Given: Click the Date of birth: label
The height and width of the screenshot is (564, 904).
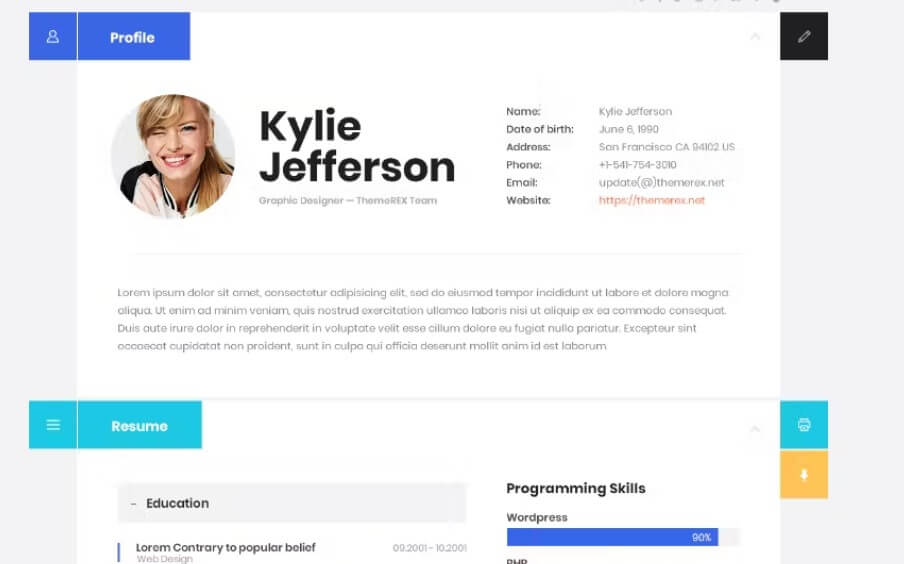Looking at the screenshot, I should click(x=540, y=129).
